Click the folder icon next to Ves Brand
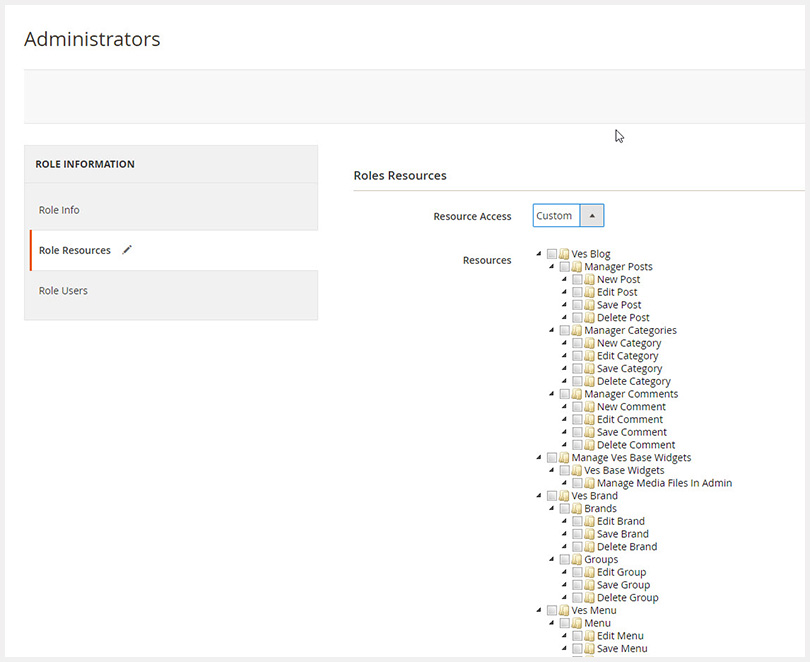The width and height of the screenshot is (810, 662). click(564, 496)
